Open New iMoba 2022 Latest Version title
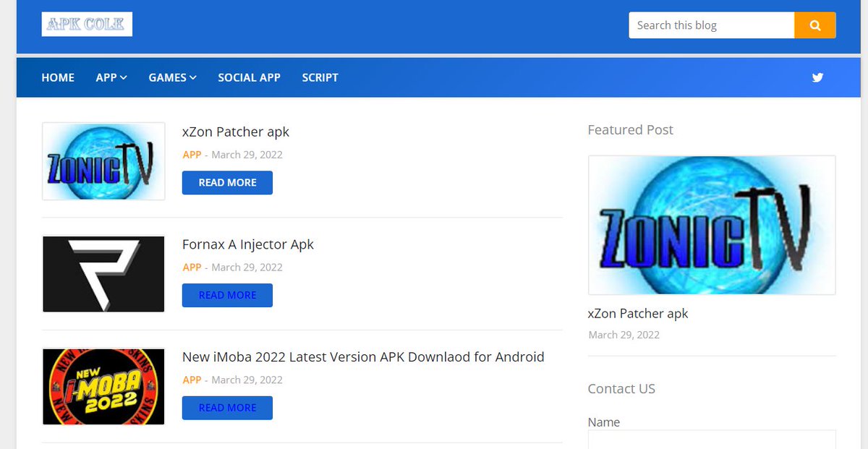The height and width of the screenshot is (449, 868). click(x=363, y=357)
